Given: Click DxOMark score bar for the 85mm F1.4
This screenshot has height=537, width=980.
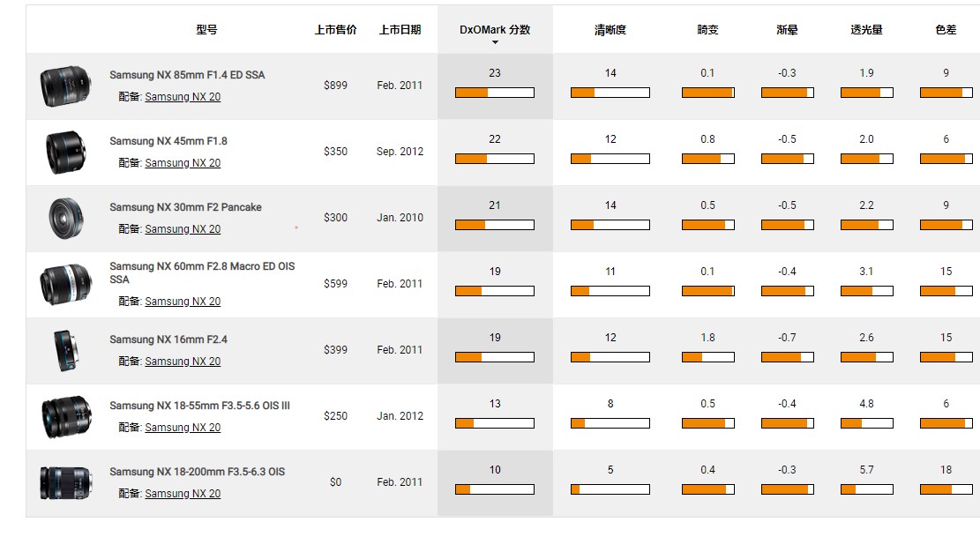Looking at the screenshot, I should (x=495, y=93).
